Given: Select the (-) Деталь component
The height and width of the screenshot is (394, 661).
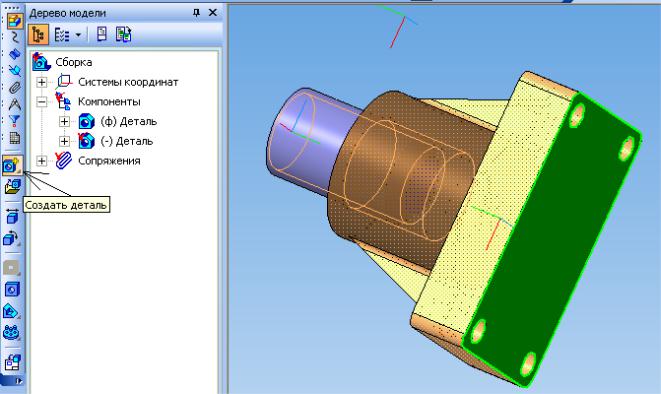Looking at the screenshot, I should click(x=126, y=141).
